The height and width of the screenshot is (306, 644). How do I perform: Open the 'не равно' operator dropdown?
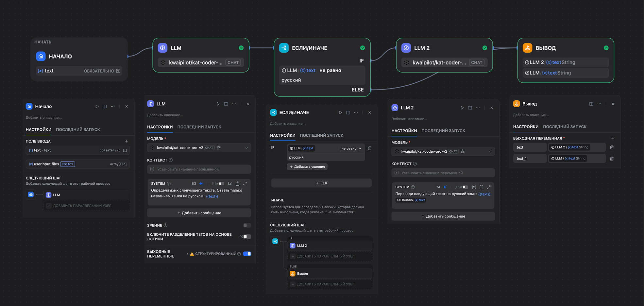(x=351, y=148)
